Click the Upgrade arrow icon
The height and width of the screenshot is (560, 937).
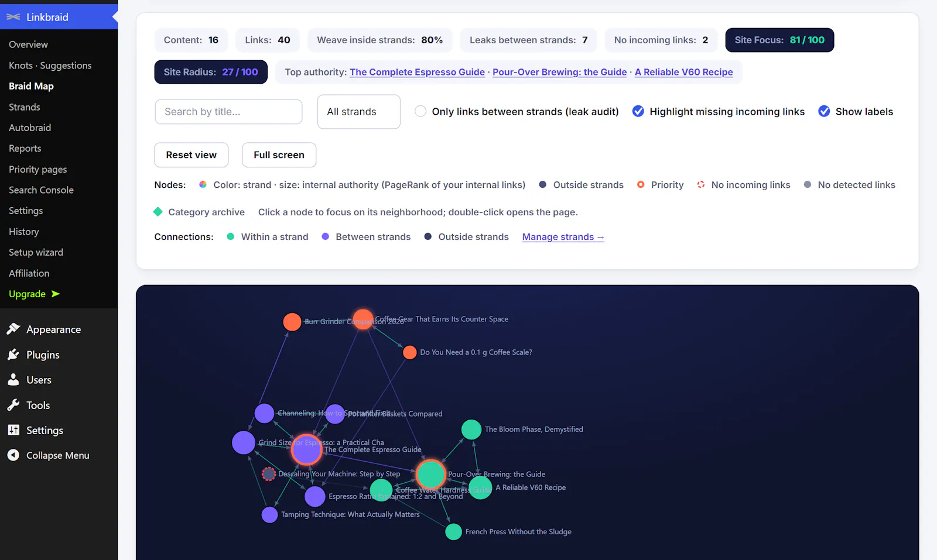56,294
